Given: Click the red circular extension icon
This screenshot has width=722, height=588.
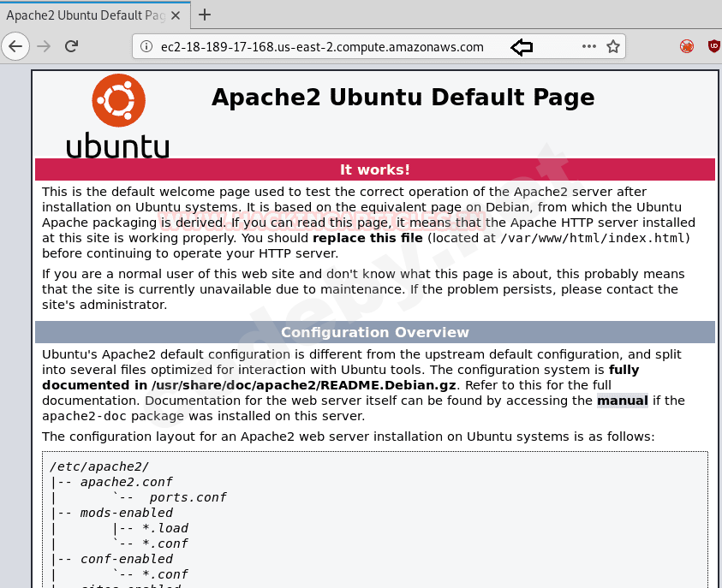Looking at the screenshot, I should click(687, 46).
